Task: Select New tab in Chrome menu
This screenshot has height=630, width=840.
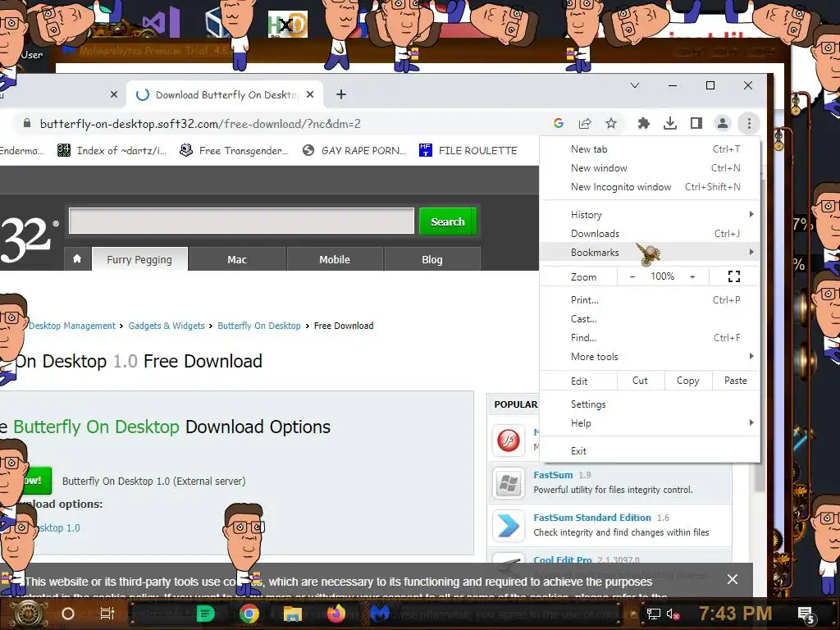Action: 650,149
